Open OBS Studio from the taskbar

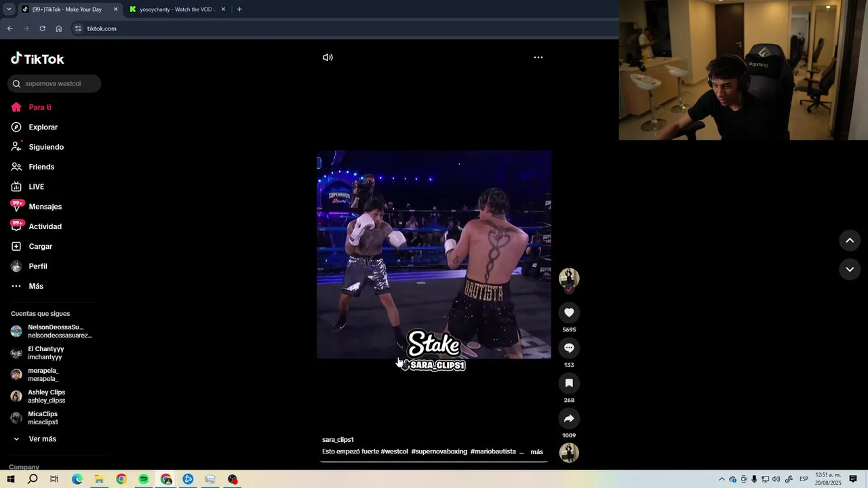233,479
